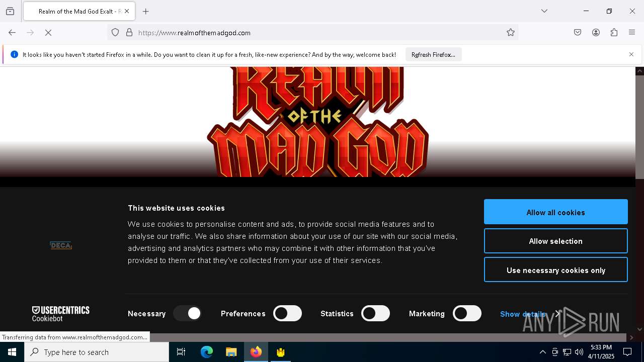Select the Realm of the Mad God tab
The height and width of the screenshot is (362, 644).
point(79,11)
